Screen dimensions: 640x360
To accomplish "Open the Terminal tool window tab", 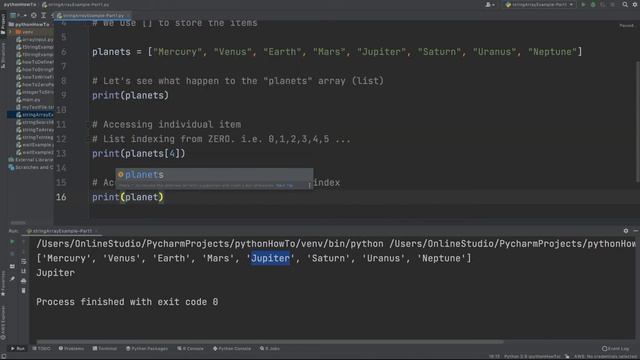I will pos(105,349).
